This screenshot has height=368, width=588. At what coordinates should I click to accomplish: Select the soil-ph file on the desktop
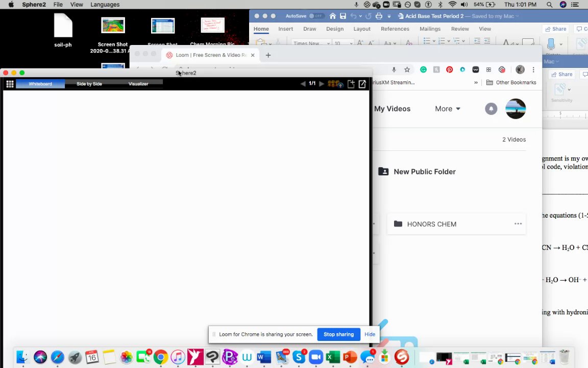point(63,30)
